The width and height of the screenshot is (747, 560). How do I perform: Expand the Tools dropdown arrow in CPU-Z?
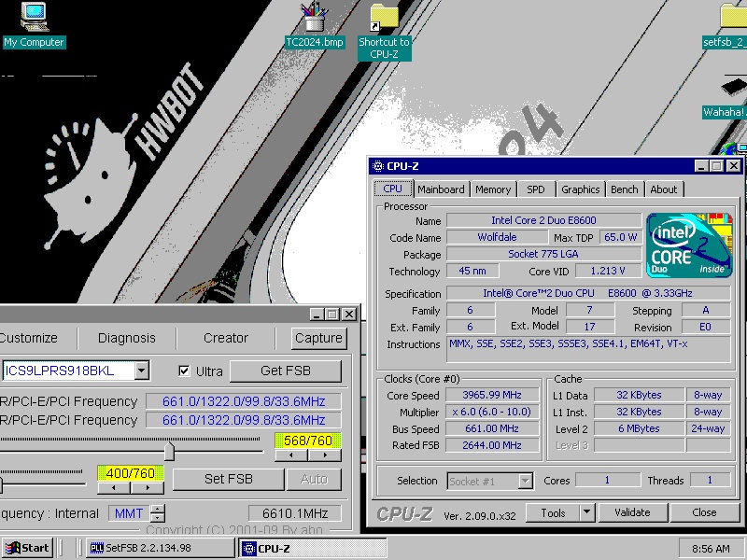pos(587,512)
